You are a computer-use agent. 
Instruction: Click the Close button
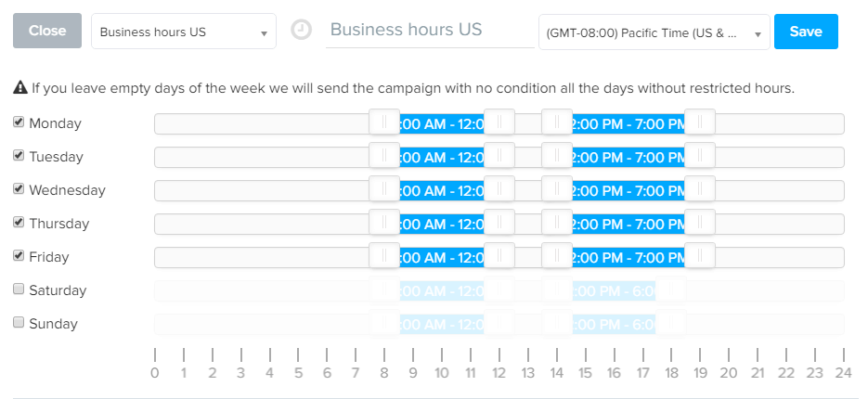click(x=47, y=31)
